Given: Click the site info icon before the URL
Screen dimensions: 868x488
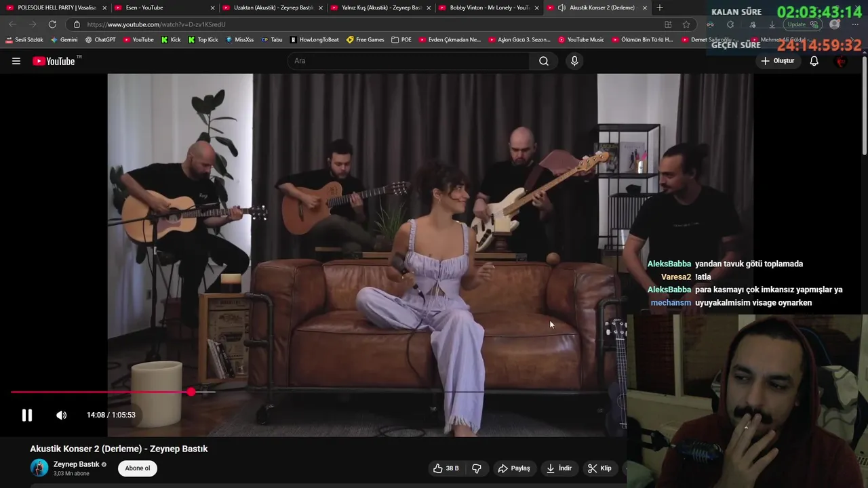Looking at the screenshot, I should click(77, 24).
